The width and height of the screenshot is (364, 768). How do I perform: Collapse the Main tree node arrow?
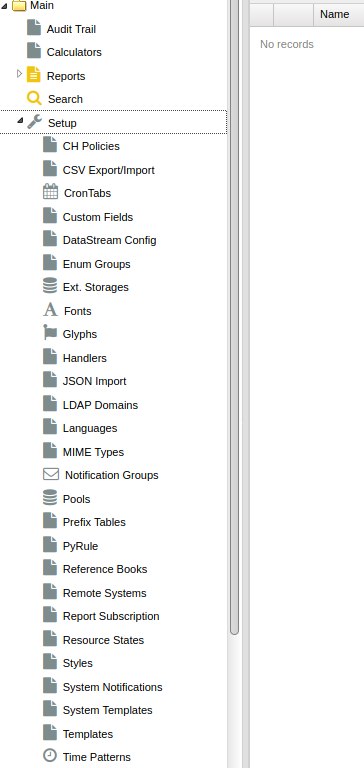click(x=4, y=6)
